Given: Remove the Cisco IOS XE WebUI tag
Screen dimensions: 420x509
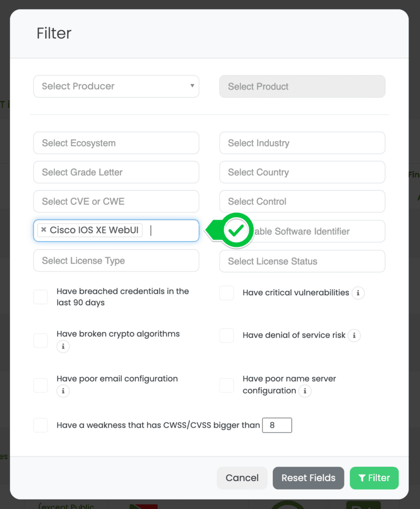Looking at the screenshot, I should coord(44,230).
